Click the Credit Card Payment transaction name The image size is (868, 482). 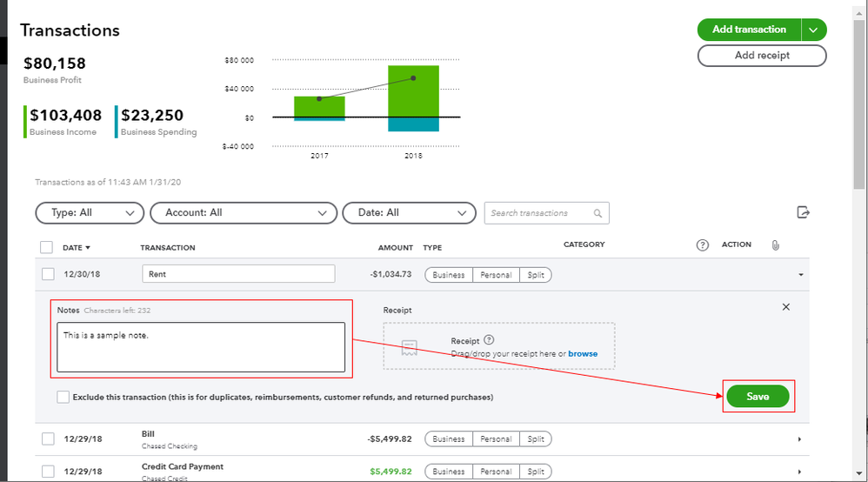pos(183,466)
